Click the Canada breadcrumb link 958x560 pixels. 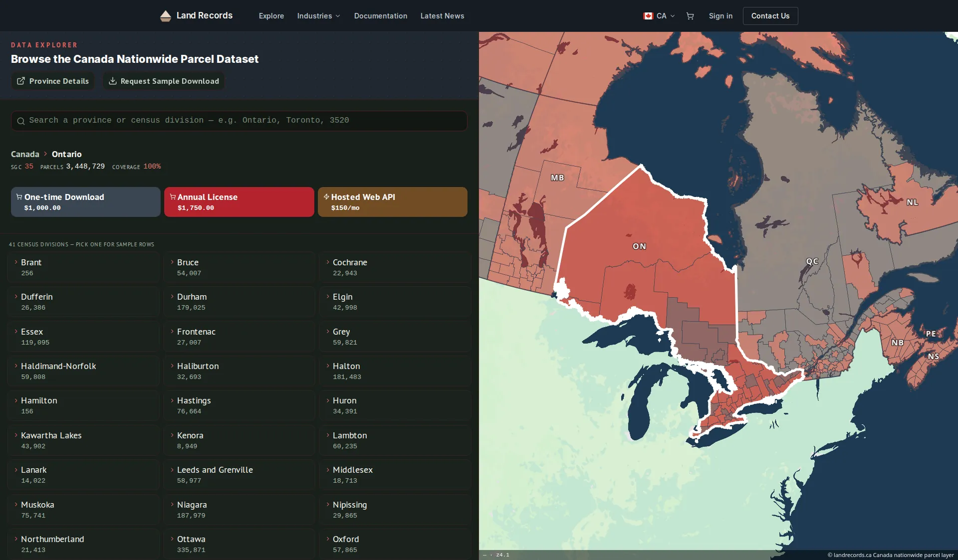pyautogui.click(x=25, y=154)
